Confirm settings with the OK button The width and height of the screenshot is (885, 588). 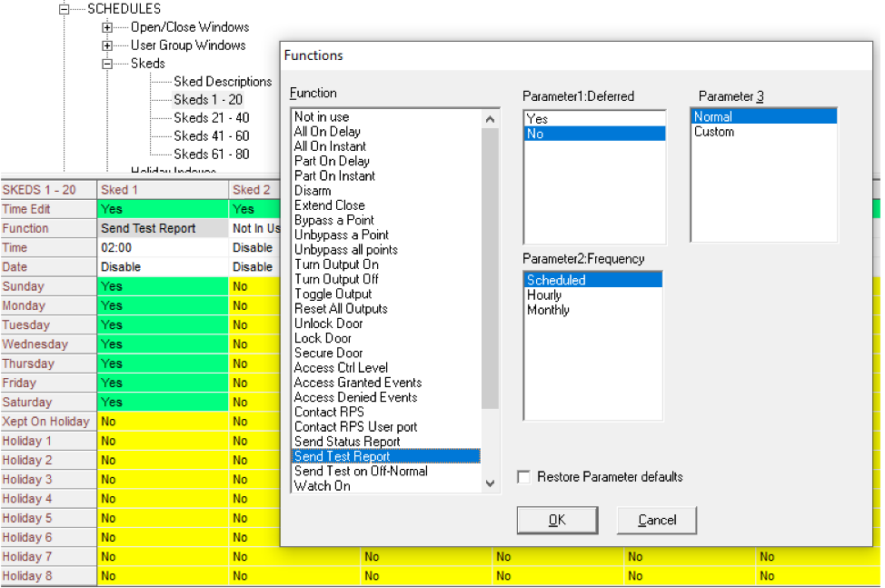[556, 520]
